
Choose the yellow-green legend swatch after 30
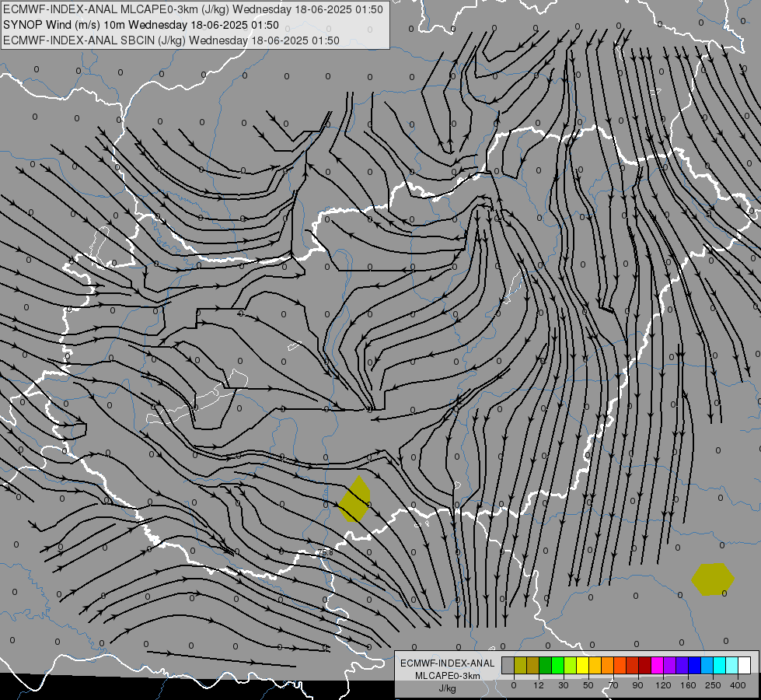coord(571,666)
